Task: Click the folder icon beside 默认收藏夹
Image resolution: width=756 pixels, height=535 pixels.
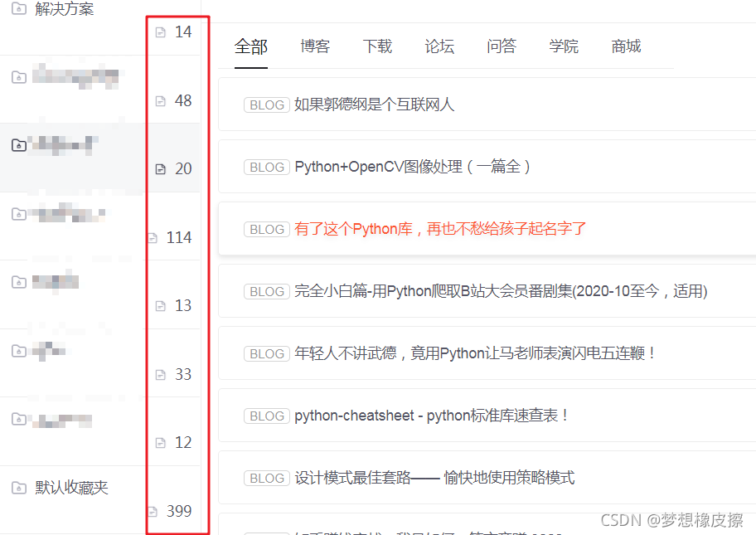Action: (19, 488)
